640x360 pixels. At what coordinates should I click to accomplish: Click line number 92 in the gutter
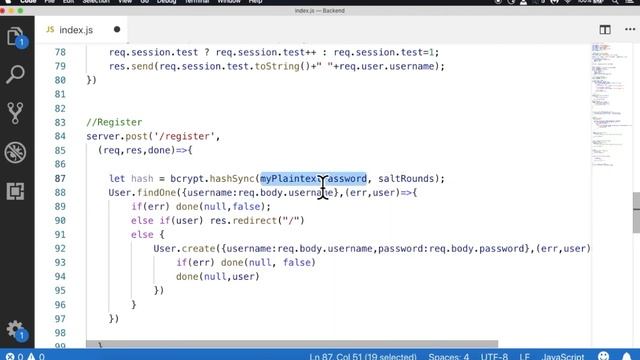click(60, 249)
